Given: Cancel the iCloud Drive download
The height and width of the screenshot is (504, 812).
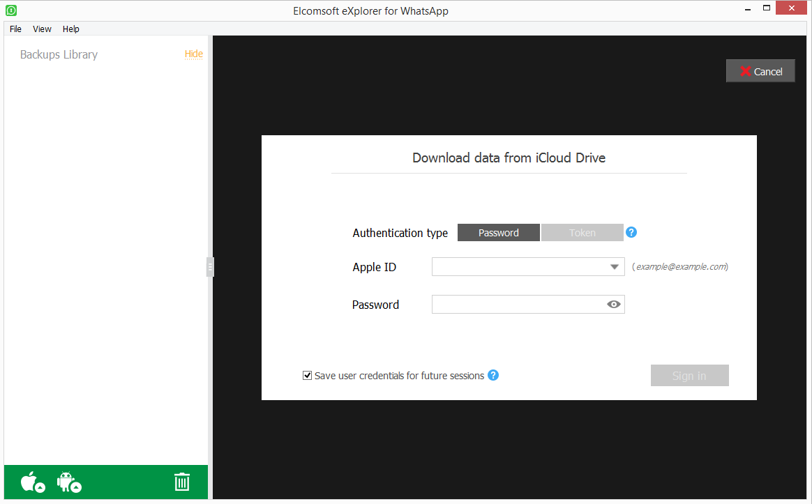Looking at the screenshot, I should point(760,70).
